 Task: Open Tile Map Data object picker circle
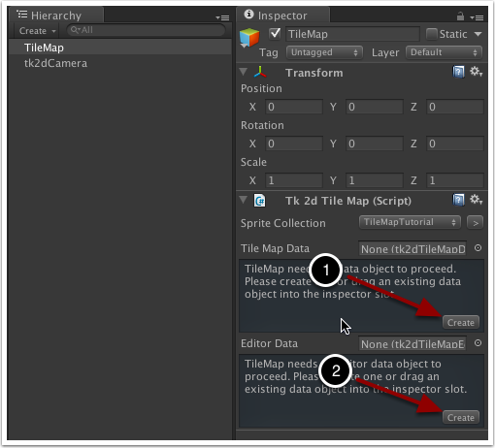tap(478, 248)
